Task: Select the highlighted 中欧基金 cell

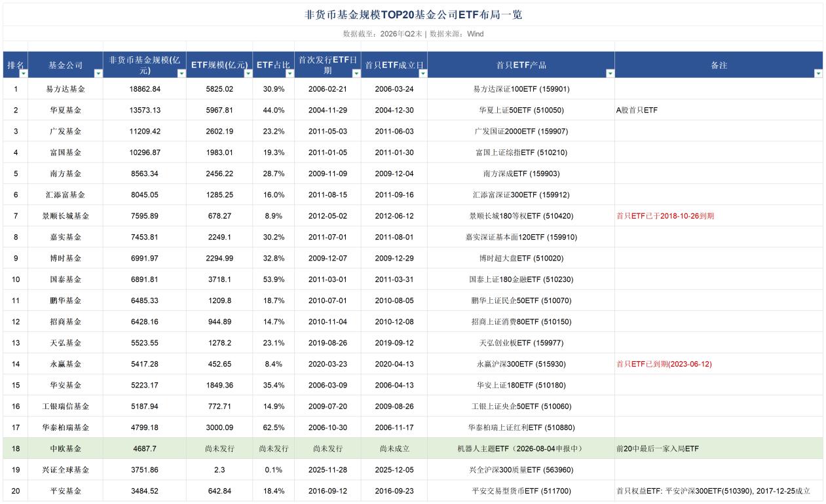Action: click(66, 448)
